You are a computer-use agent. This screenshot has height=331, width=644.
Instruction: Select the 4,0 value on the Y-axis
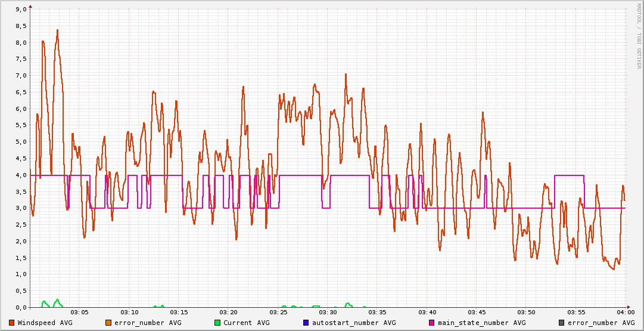point(21,175)
